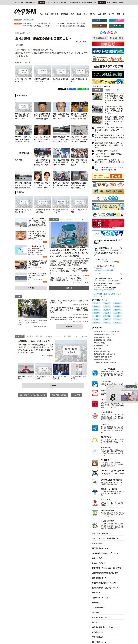Open the Instagram social icon in sidebar
The height and width of the screenshot is (644, 138).
pyautogui.click(x=108, y=33)
